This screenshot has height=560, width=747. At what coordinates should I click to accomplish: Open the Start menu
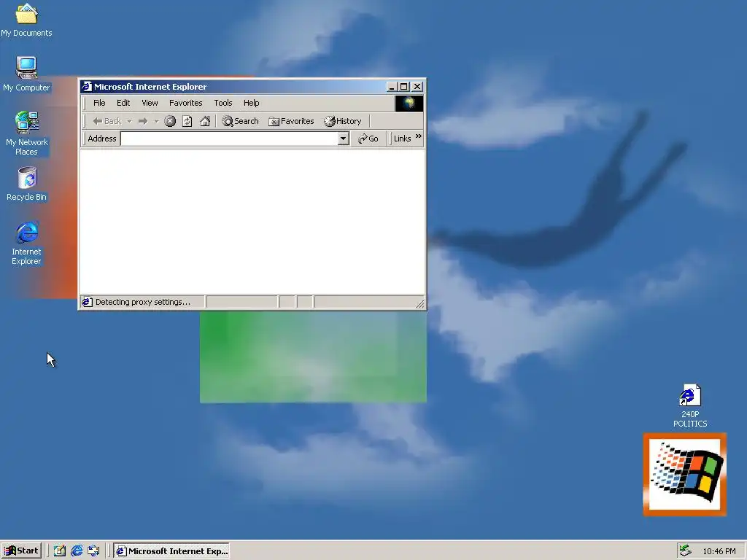(x=21, y=551)
